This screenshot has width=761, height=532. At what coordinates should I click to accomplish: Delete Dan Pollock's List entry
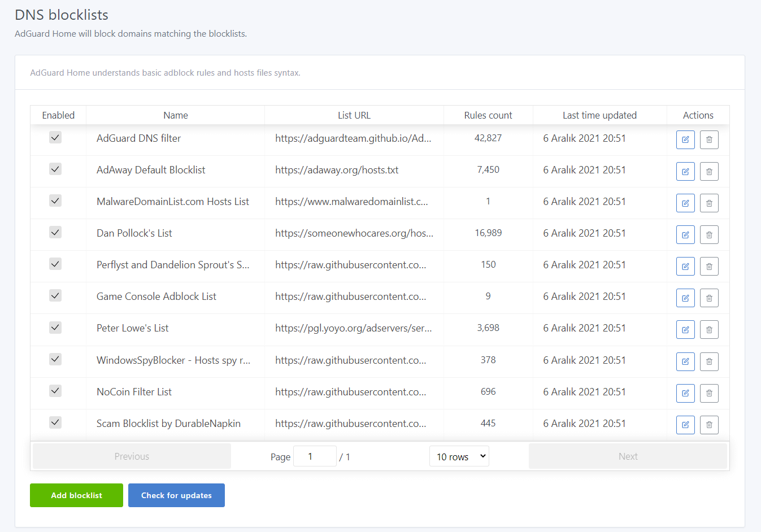709,234
